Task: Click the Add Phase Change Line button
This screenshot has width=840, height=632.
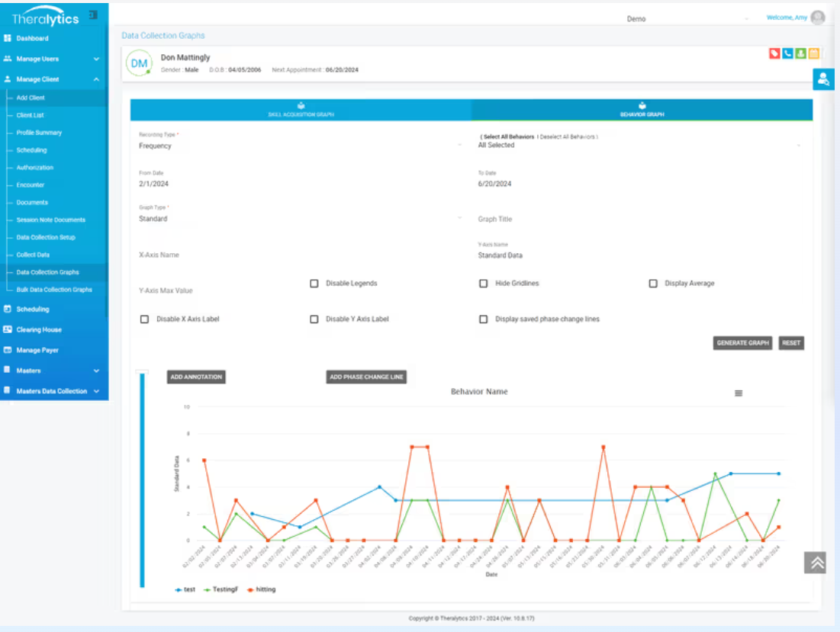Action: click(366, 377)
